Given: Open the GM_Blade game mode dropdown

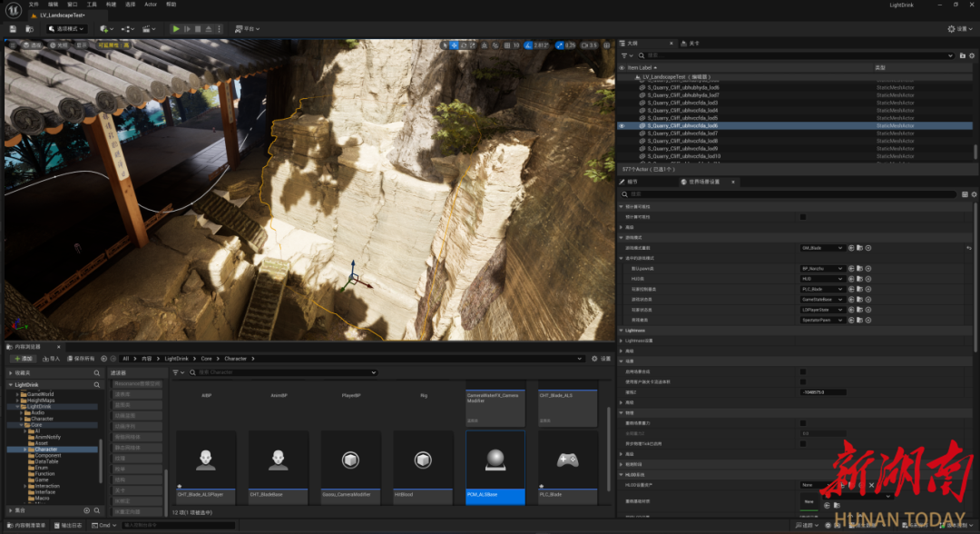Looking at the screenshot, I should (822, 248).
